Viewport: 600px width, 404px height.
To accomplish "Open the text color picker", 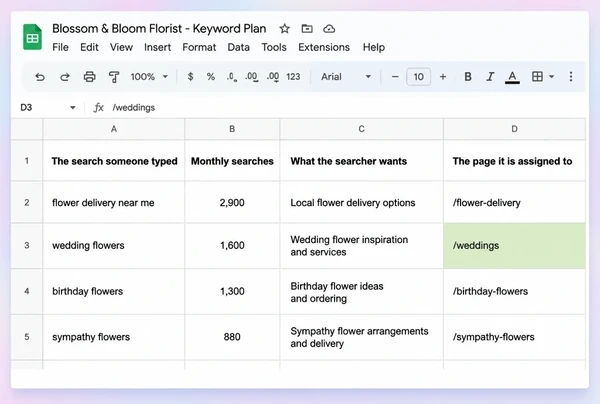I will 512,77.
